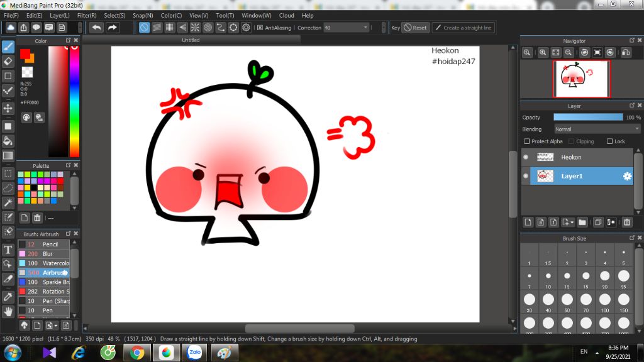Screen dimensions: 644x362
Task: Select the Move tool
Action: [8, 108]
